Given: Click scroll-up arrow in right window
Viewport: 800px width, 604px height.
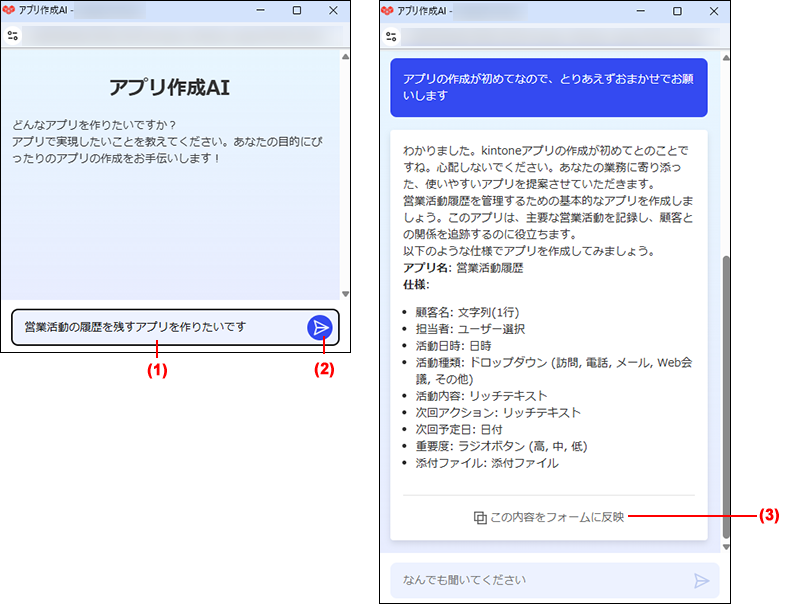Looking at the screenshot, I should (726, 57).
